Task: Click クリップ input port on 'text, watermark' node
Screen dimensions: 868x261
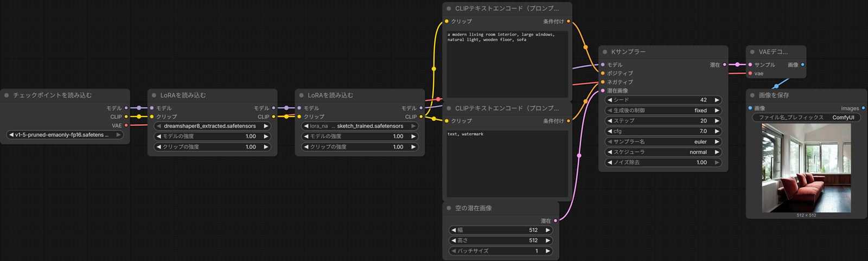Action: (x=446, y=121)
